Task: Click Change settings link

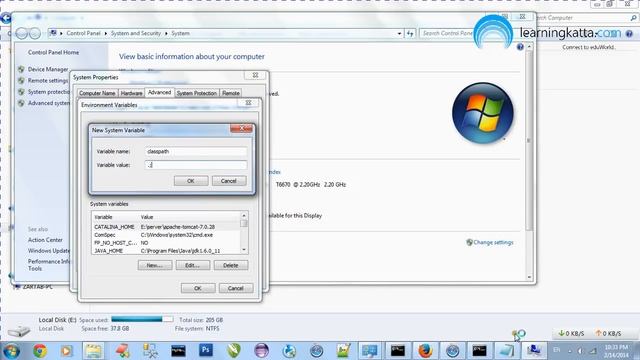Action: point(493,242)
